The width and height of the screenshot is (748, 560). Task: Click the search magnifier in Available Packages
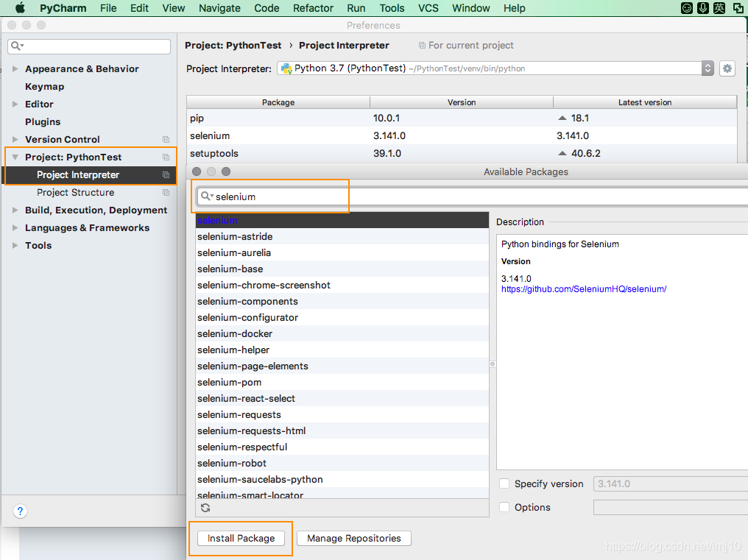click(207, 196)
